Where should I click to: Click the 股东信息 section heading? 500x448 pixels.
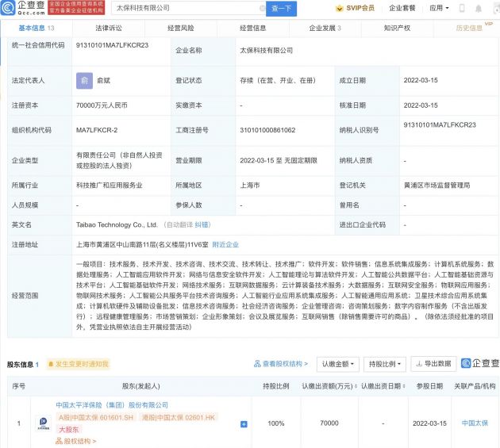point(21,365)
